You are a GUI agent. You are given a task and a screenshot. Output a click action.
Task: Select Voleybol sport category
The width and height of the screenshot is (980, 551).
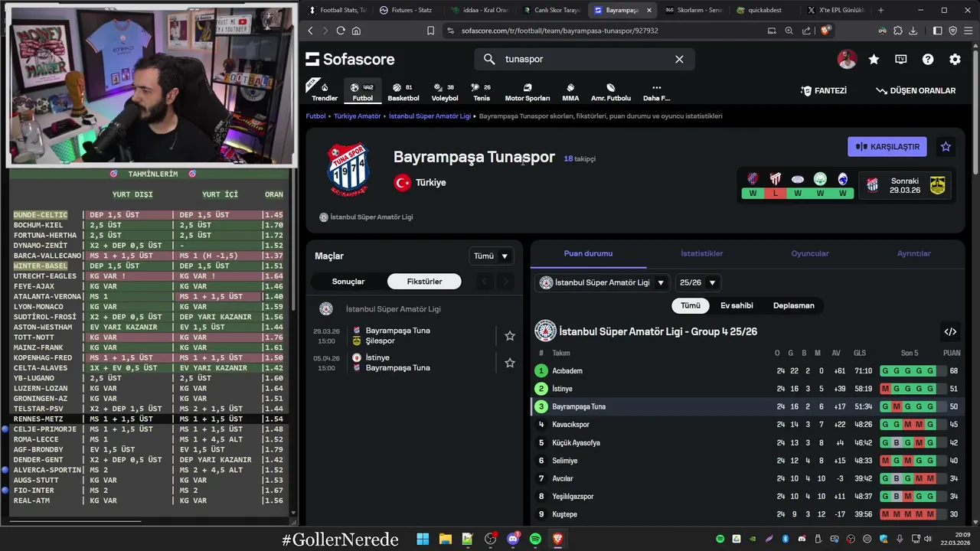pyautogui.click(x=445, y=91)
